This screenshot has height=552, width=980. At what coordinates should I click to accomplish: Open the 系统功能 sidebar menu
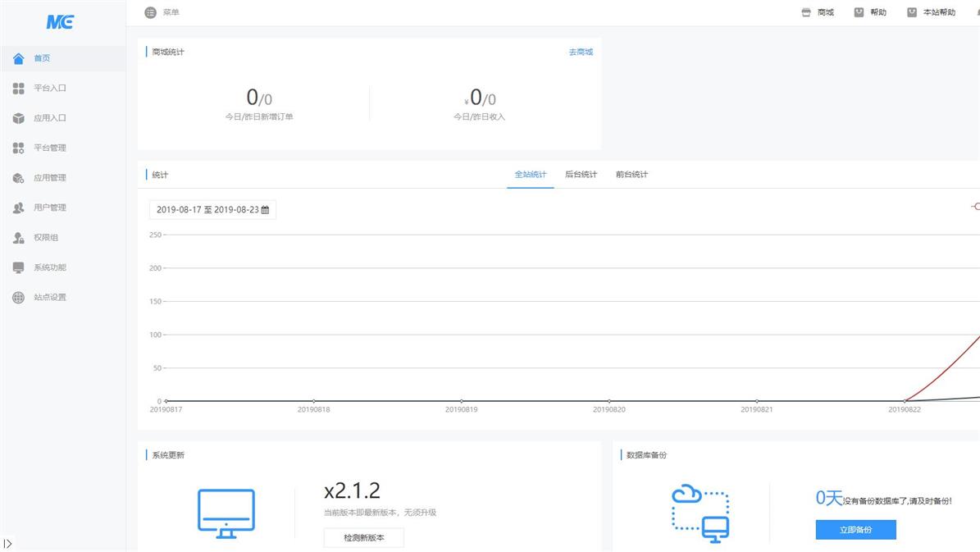point(49,267)
